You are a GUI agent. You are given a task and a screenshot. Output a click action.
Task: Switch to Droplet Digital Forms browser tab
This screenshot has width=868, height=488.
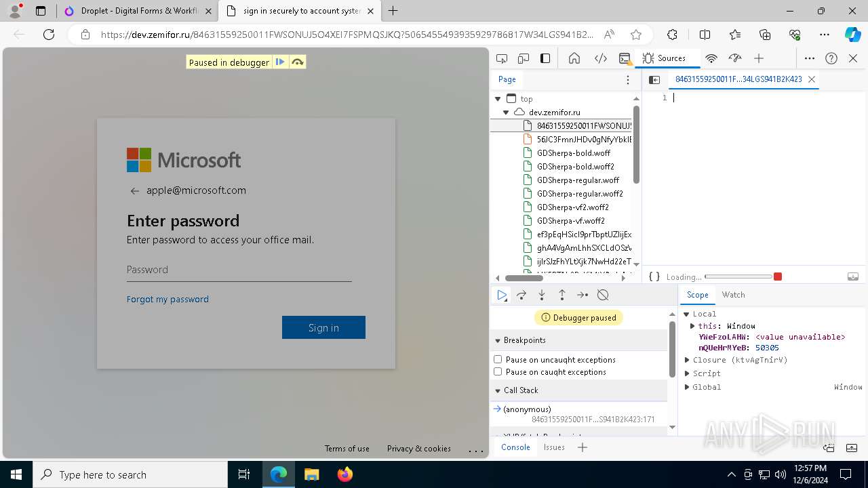click(138, 11)
